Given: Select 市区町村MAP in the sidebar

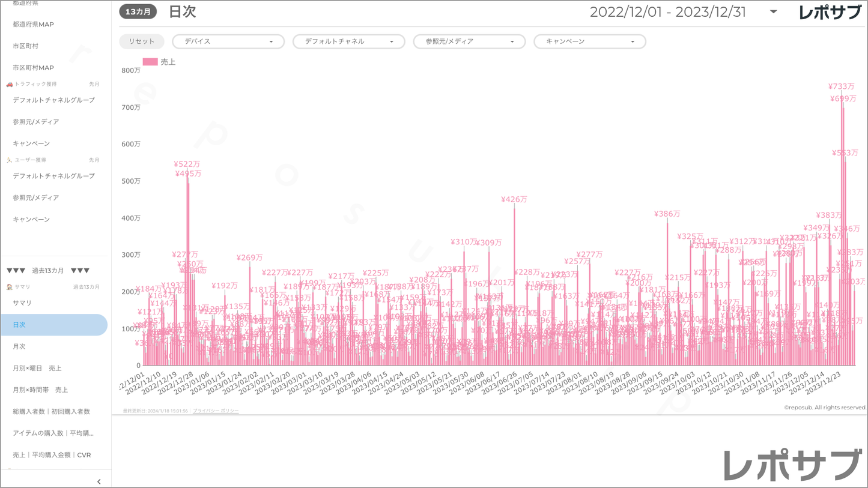Looking at the screenshot, I should pyautogui.click(x=33, y=68).
